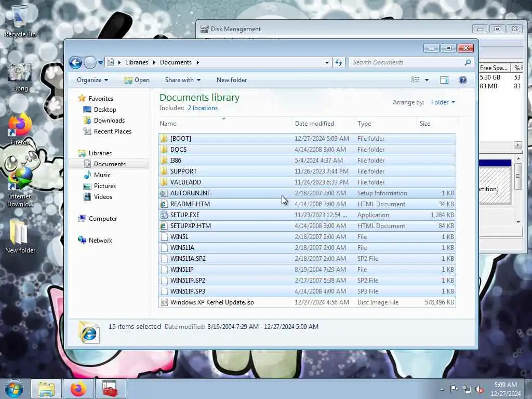
Task: Open Windows Explorer from taskbar
Action: tap(46, 389)
